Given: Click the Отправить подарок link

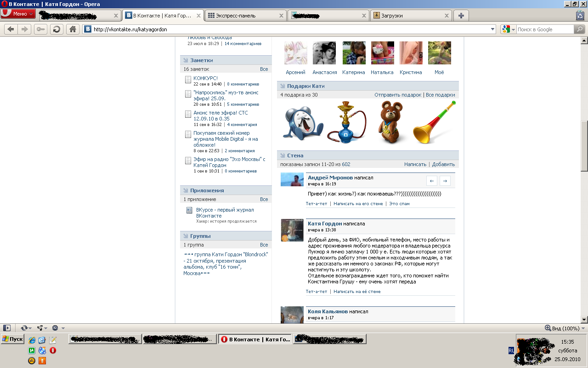Looking at the screenshot, I should [397, 95].
